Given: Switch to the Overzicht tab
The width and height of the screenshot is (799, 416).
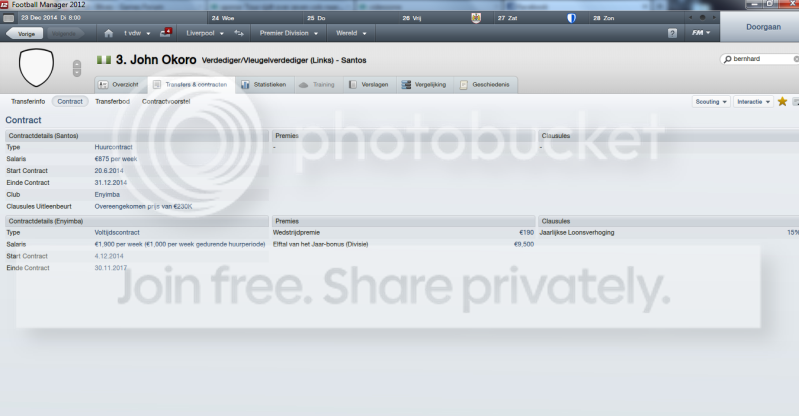Looking at the screenshot, I should 120,85.
